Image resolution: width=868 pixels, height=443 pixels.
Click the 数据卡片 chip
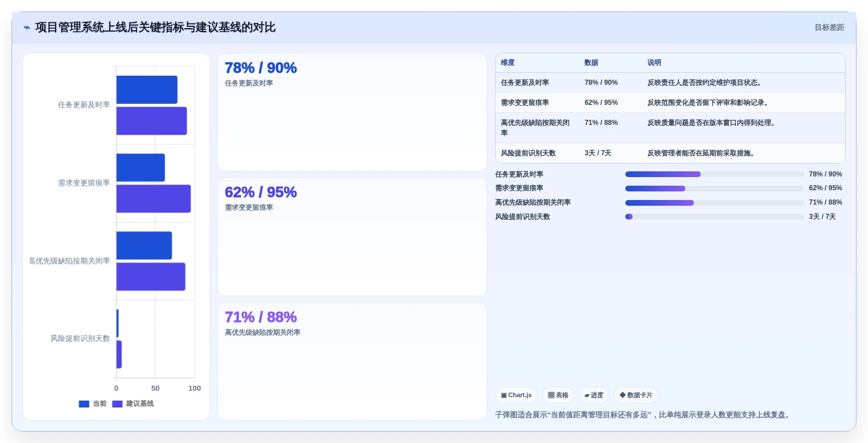[x=636, y=395]
